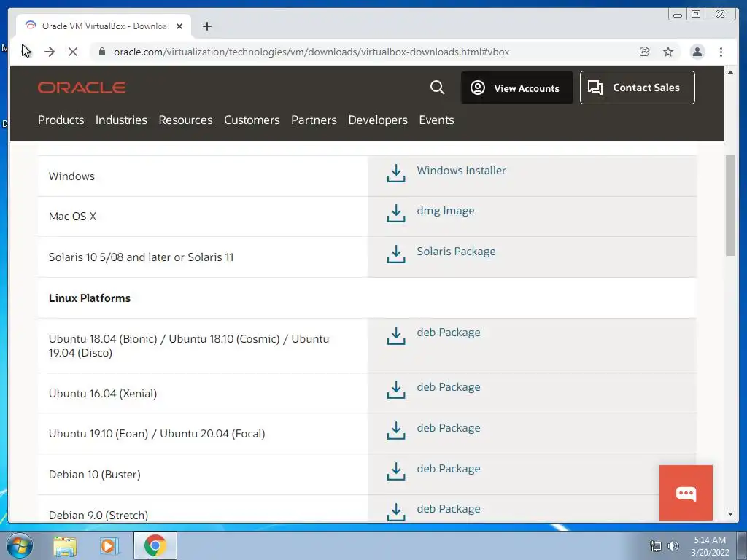The width and height of the screenshot is (747, 560).
Task: Open the Products menu
Action: point(61,120)
